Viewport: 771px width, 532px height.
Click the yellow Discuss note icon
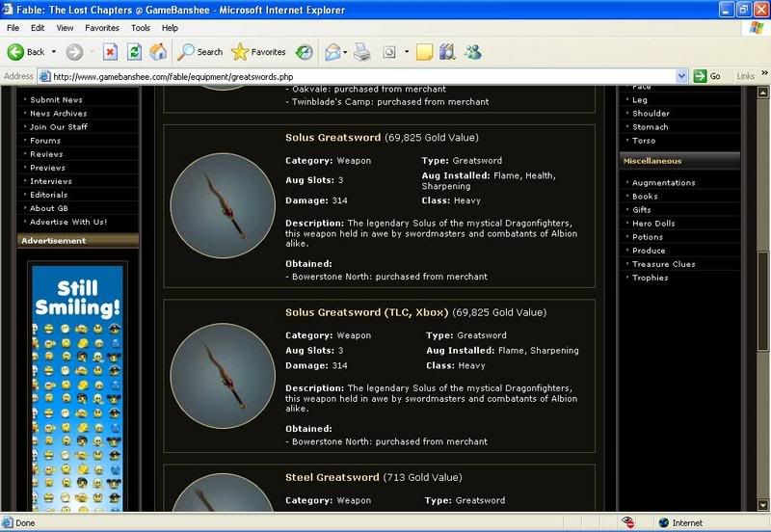[x=424, y=52]
